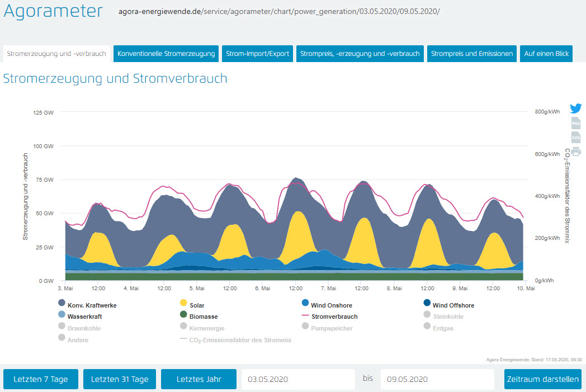Enable the Erdgas legend item
586x392 pixels.
(438, 328)
